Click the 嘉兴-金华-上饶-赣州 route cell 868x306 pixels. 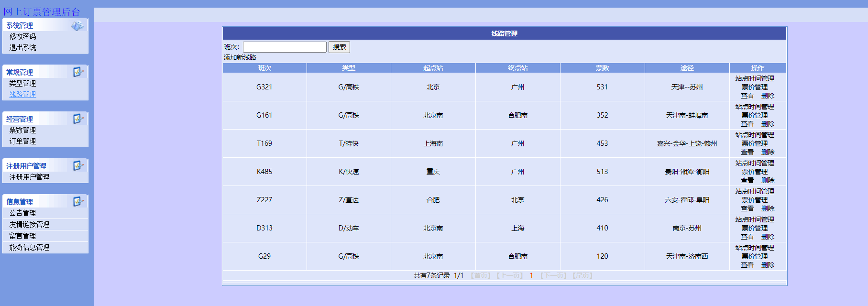687,143
